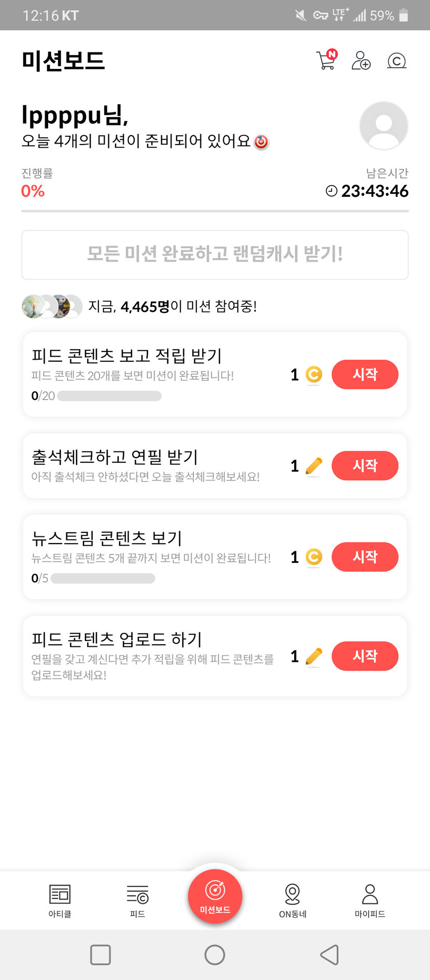Start the 출석체크하고 연필 받기 mission
The image size is (430, 980).
[x=365, y=465]
